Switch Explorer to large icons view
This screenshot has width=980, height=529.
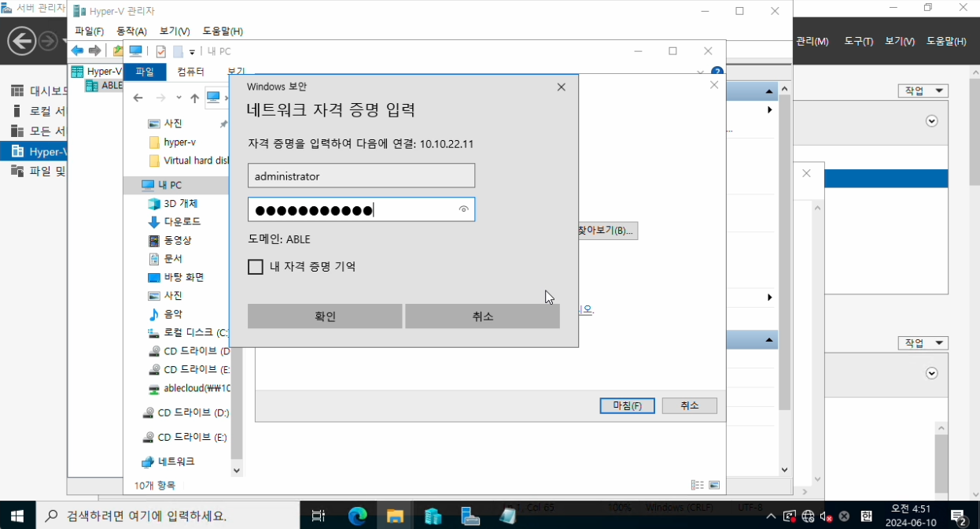714,486
